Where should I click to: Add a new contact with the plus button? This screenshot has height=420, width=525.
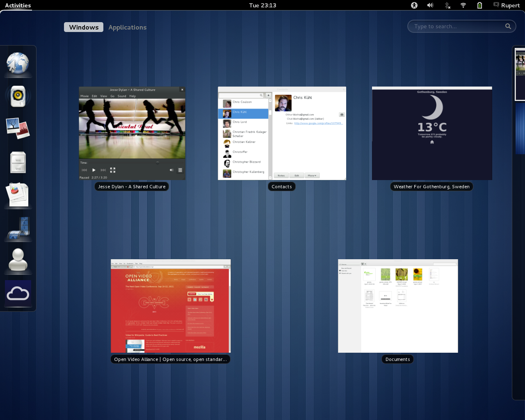pos(268,95)
